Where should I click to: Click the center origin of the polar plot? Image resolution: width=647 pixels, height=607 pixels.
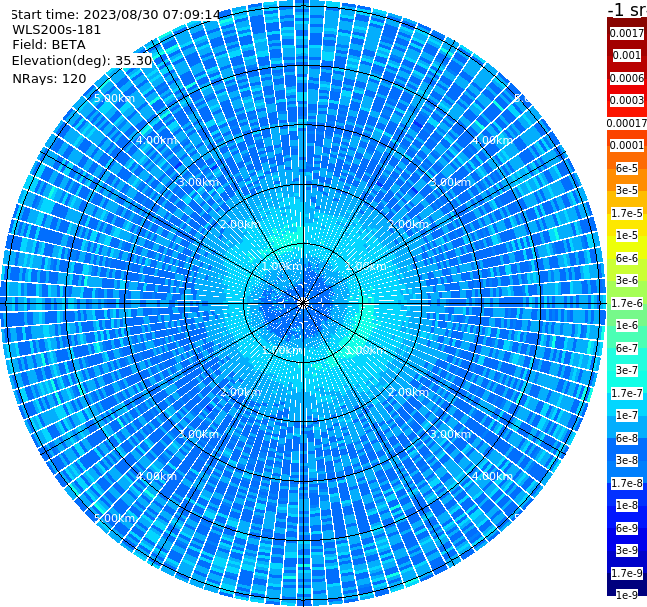303,303
